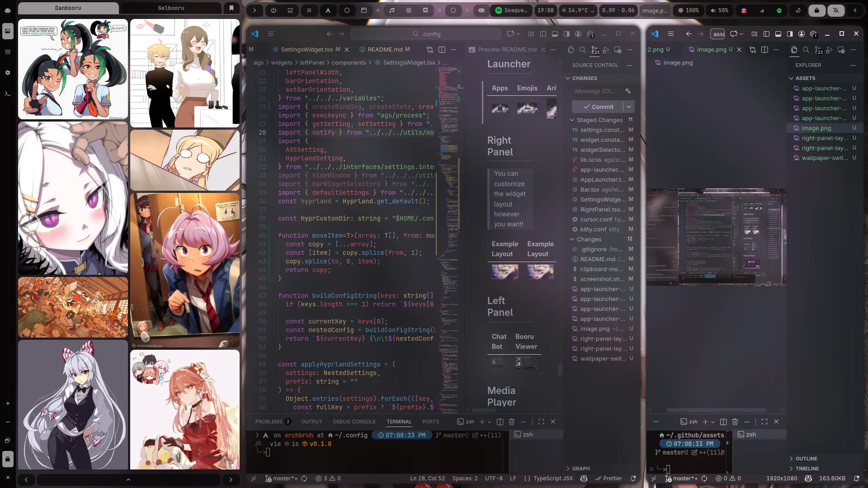Open the chatbot robot icon in booru sidebar
This screenshot has height=488, width=868.
[x=8, y=10]
